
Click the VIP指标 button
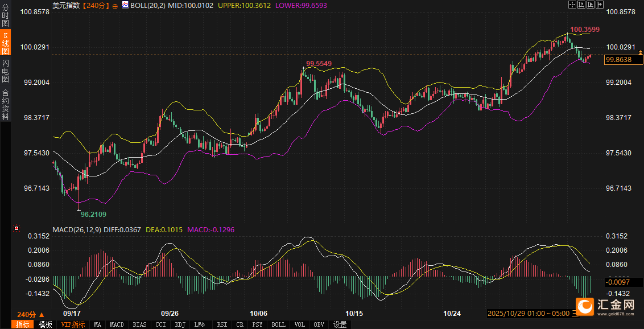click(x=73, y=324)
